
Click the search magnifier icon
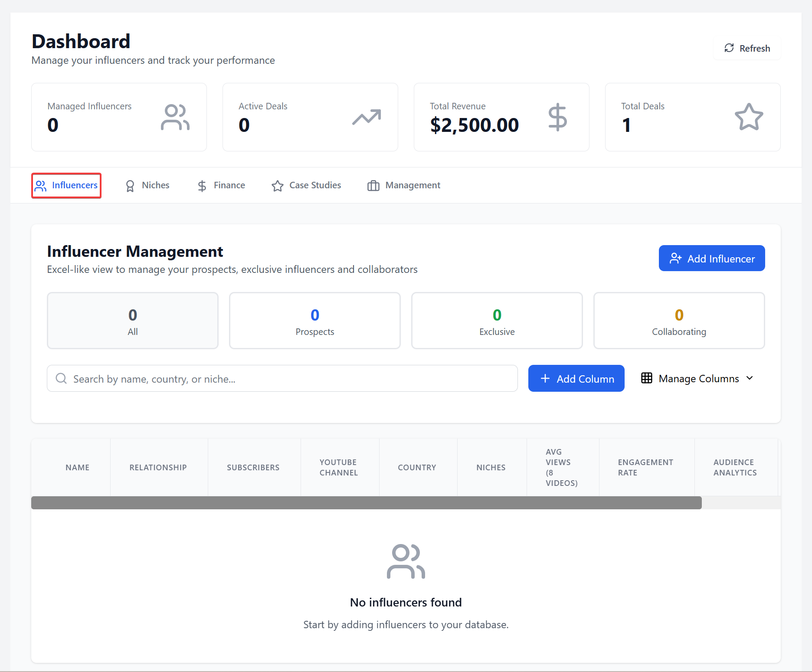pyautogui.click(x=61, y=379)
